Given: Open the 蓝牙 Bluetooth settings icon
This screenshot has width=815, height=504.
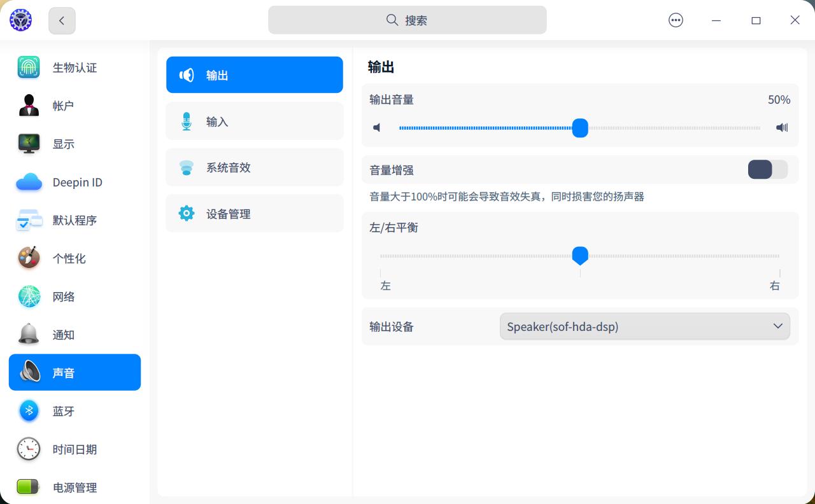Looking at the screenshot, I should pyautogui.click(x=28, y=410).
